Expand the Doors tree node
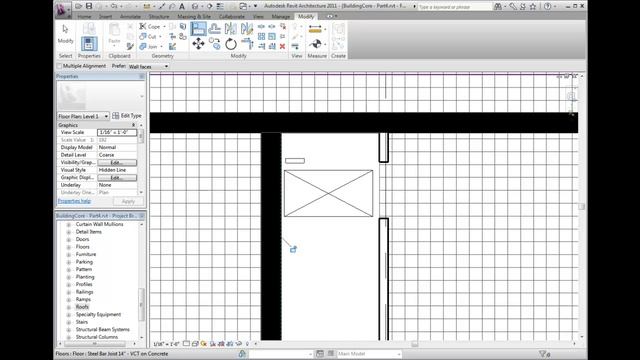Screen dimensions: 640x360 tap(69, 240)
